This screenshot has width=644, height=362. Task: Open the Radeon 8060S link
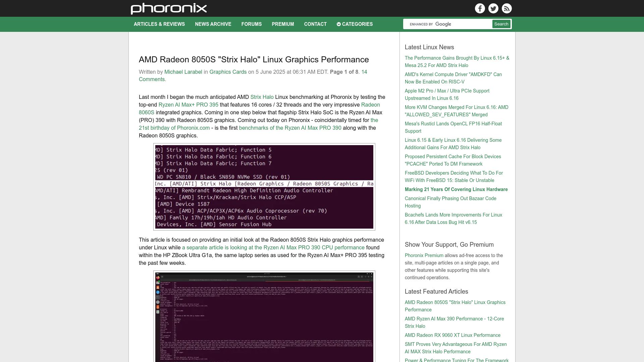259,109
